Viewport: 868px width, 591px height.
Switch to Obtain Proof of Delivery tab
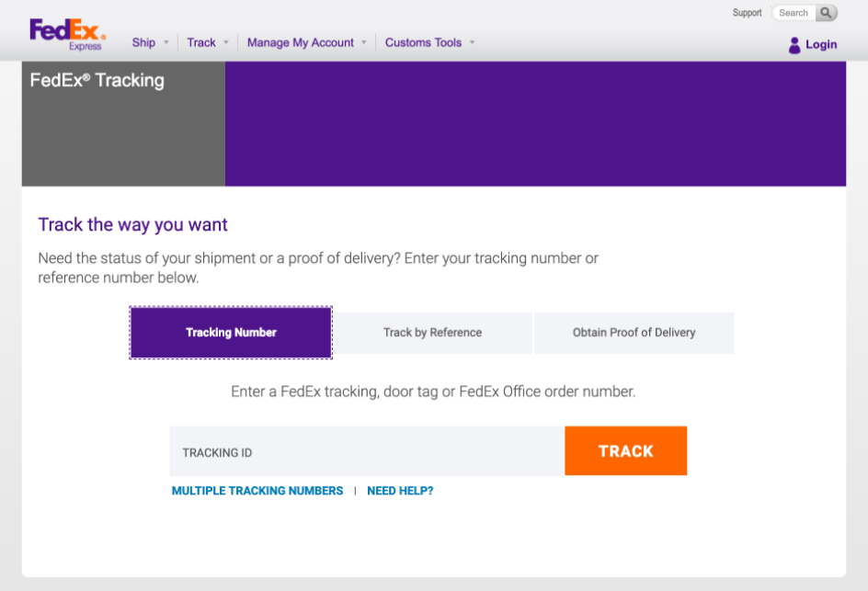coord(634,333)
